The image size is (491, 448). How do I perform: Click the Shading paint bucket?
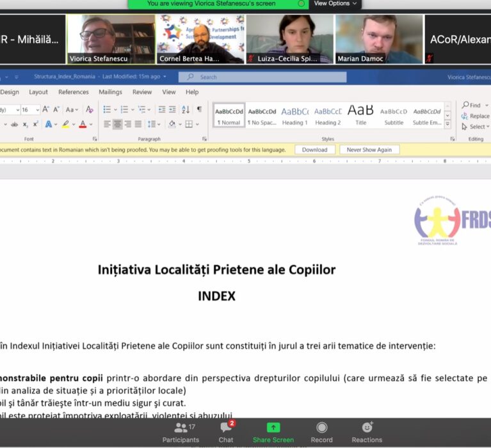tap(172, 124)
